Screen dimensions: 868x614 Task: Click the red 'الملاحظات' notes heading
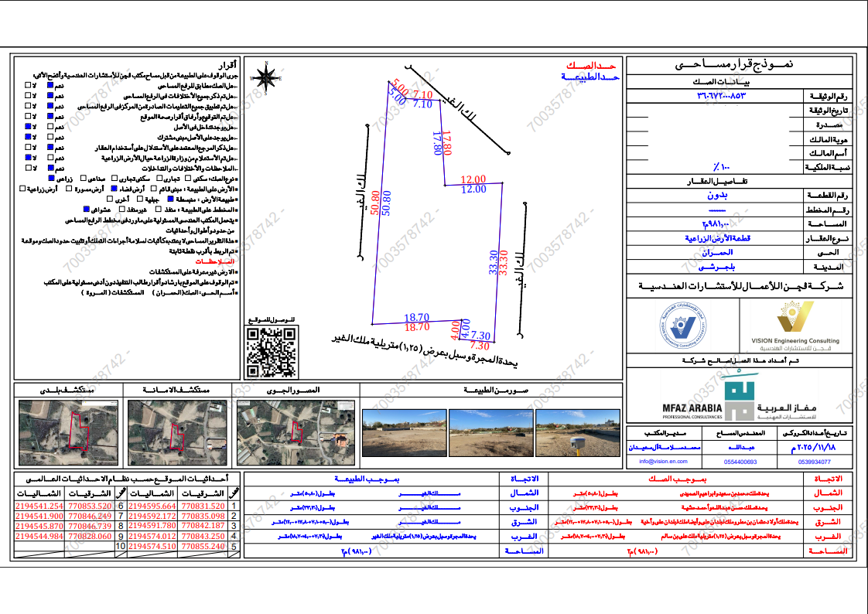click(x=215, y=261)
